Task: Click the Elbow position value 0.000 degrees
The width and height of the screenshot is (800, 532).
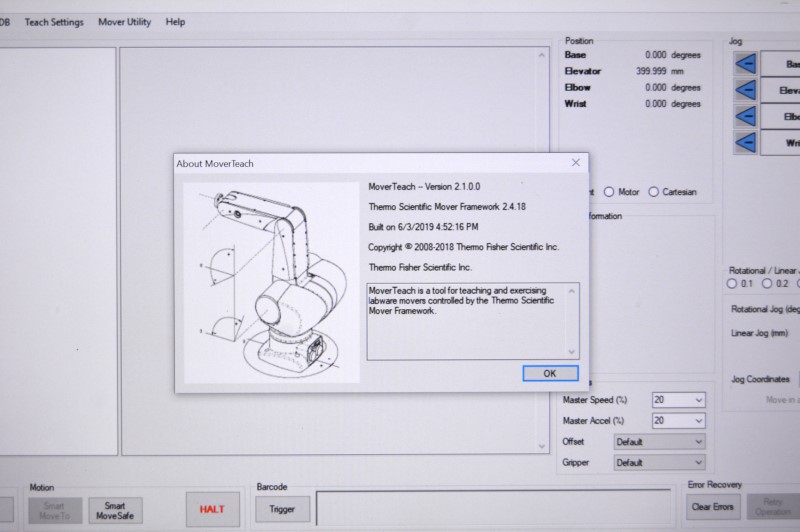Action: pos(672,87)
